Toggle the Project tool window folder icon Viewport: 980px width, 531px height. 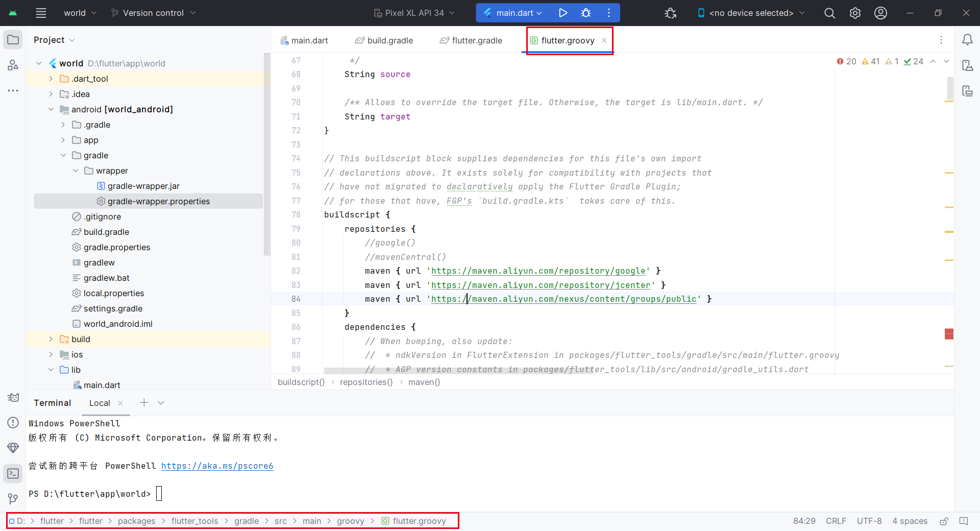click(x=13, y=40)
